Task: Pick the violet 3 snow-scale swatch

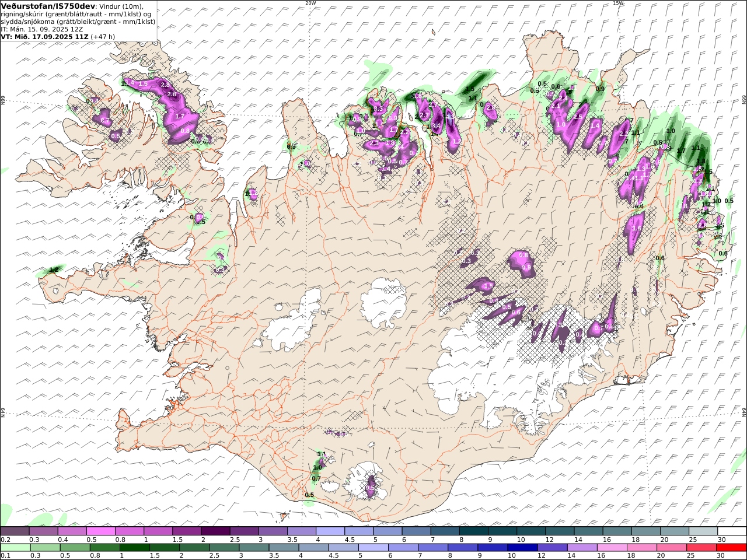Action: point(273,531)
